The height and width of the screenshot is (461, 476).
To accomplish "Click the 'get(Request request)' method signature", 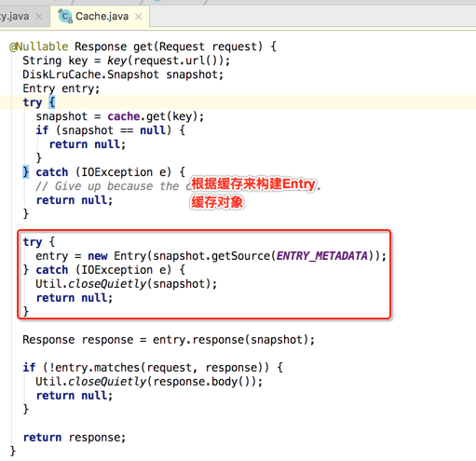I will click(197, 47).
